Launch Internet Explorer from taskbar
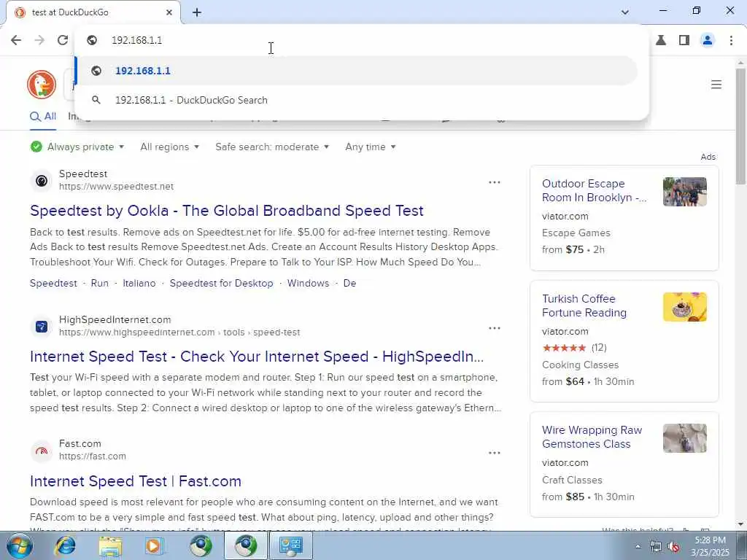747x560 pixels. pyautogui.click(x=65, y=545)
